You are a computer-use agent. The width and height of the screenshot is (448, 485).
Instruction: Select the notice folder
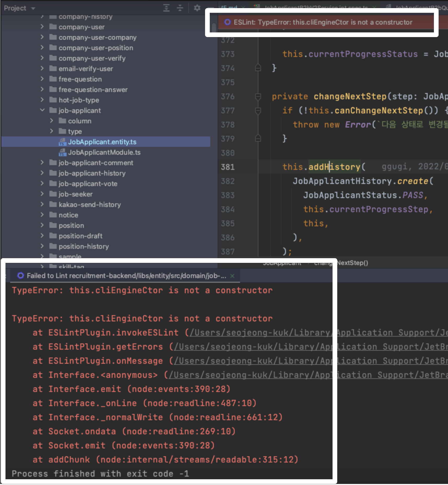coord(68,215)
